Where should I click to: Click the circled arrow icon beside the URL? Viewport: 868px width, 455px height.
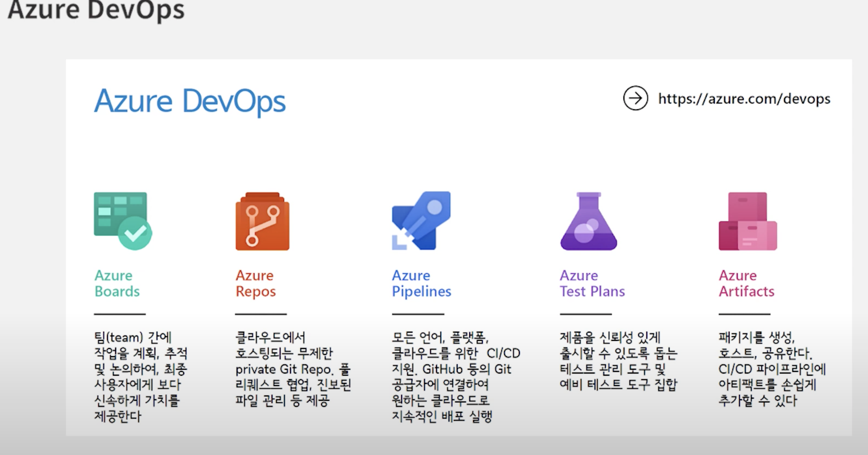click(x=635, y=98)
